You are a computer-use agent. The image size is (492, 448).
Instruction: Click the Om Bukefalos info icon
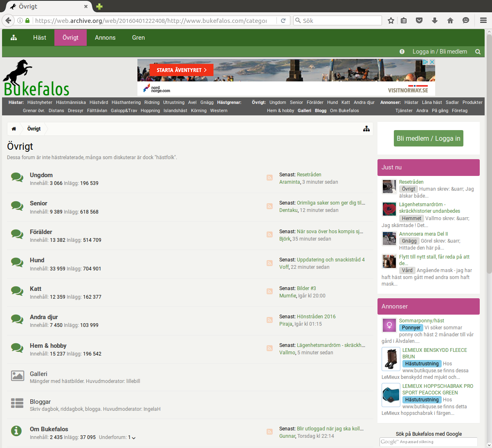[16, 431]
